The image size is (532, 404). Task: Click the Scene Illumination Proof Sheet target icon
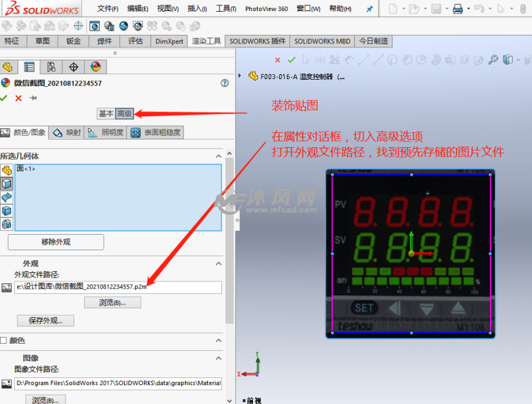click(79, 26)
